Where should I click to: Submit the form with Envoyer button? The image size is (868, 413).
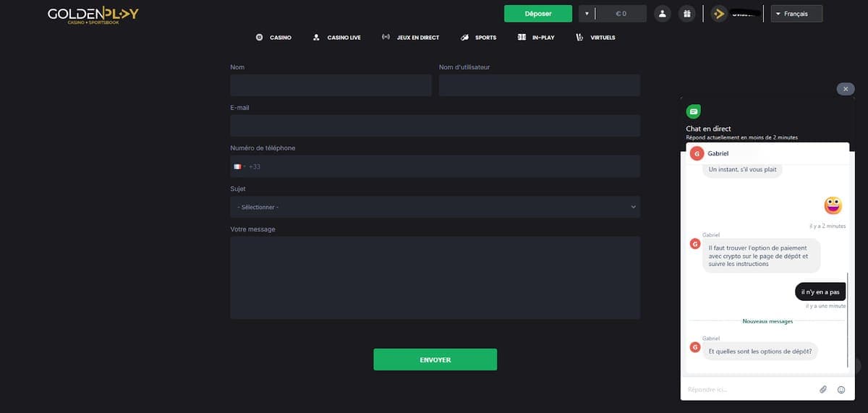[x=435, y=359]
